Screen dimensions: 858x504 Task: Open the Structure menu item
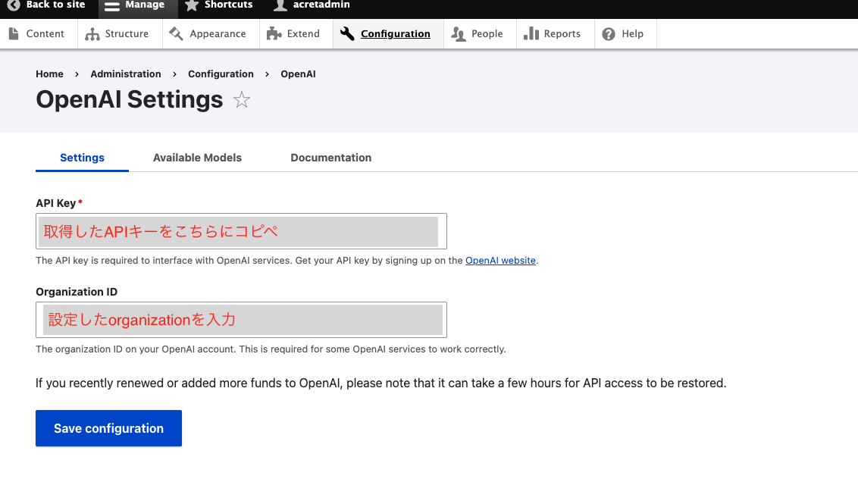[x=120, y=34]
